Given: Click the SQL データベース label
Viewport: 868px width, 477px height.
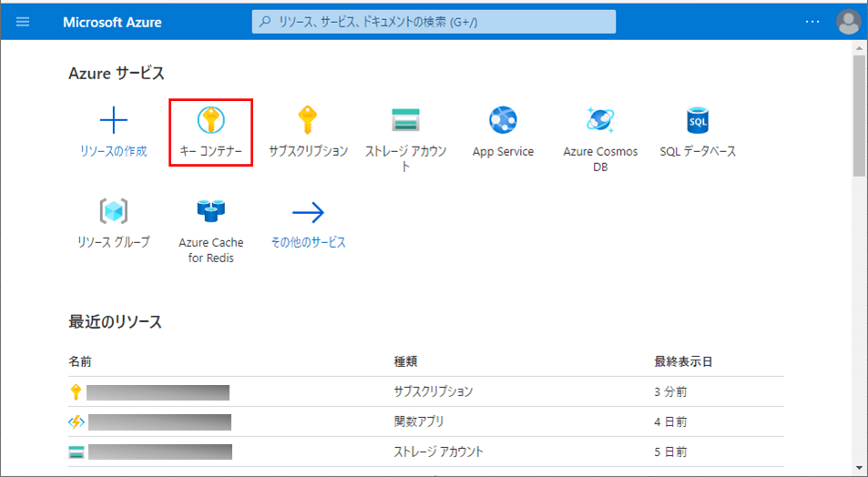Looking at the screenshot, I should [x=698, y=152].
